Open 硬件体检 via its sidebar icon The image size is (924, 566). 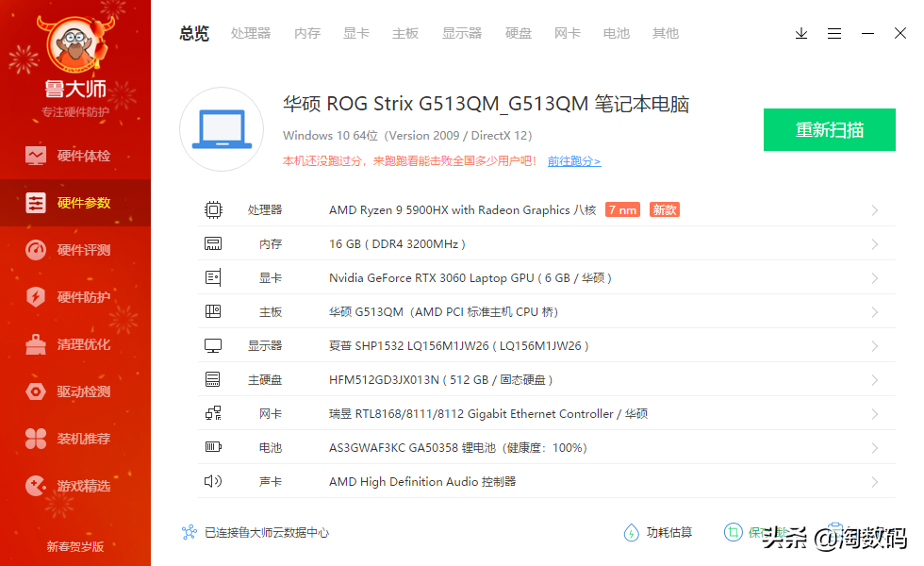[36, 156]
